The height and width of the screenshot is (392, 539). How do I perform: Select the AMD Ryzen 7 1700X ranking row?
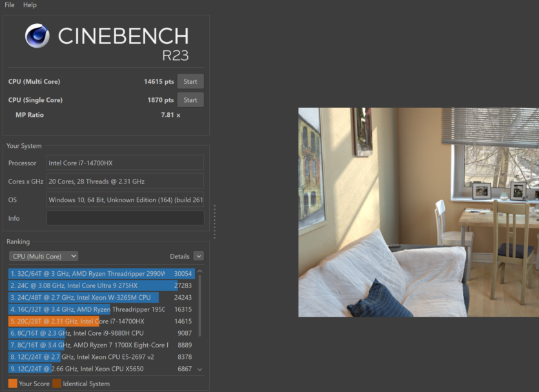(102, 345)
